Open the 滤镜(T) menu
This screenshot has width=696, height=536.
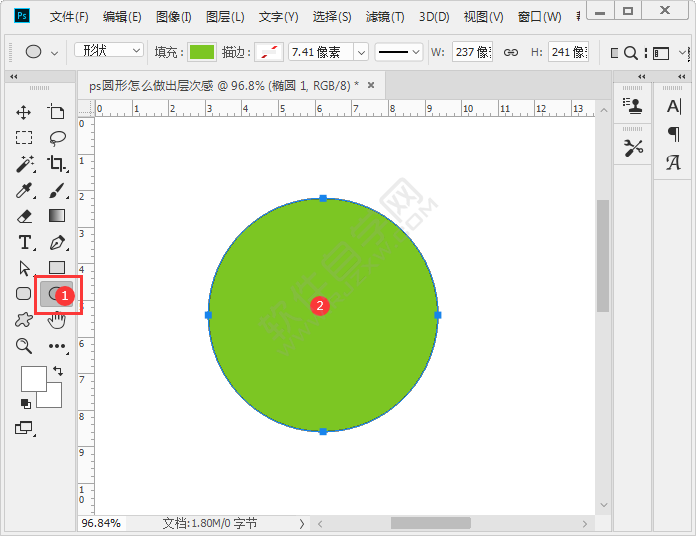coord(385,17)
